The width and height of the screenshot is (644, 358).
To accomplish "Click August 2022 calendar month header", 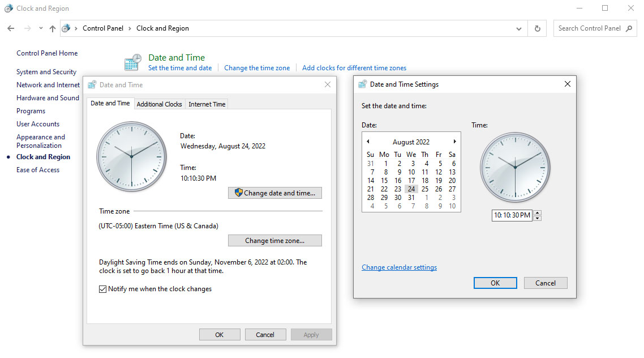I will [x=411, y=142].
